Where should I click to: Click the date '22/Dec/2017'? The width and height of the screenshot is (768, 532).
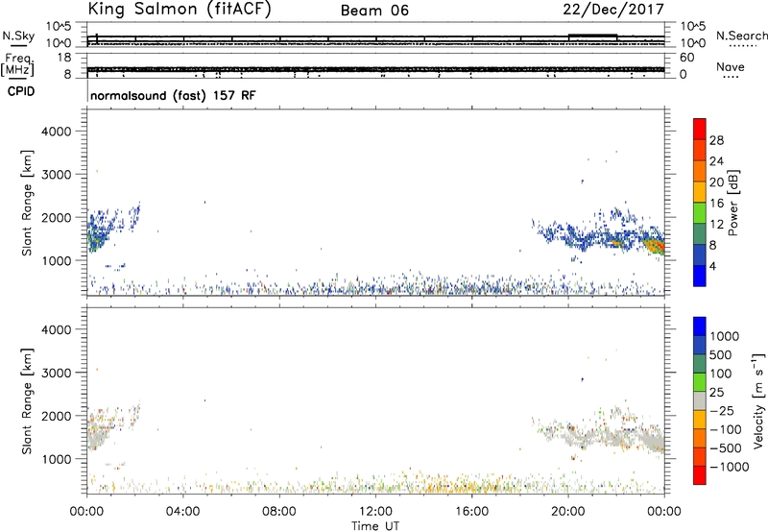613,9
